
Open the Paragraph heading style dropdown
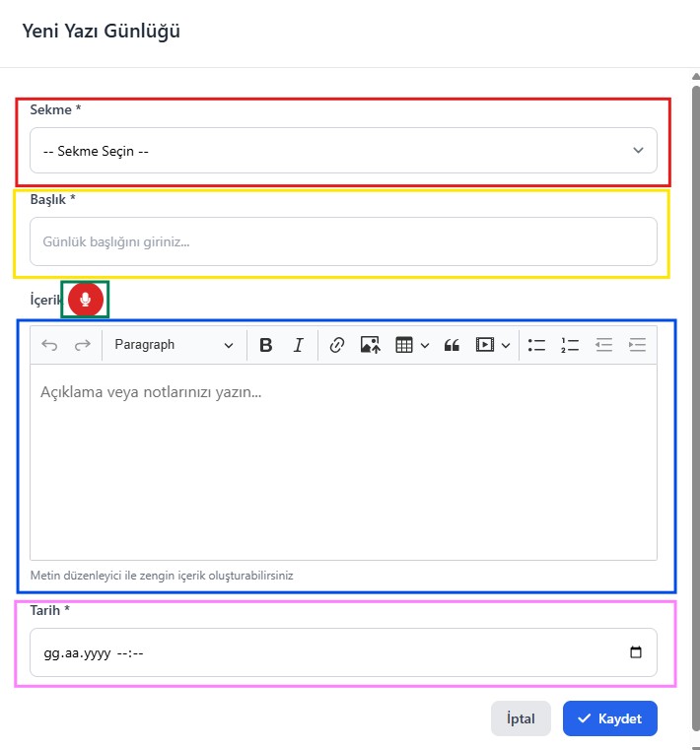(x=174, y=345)
